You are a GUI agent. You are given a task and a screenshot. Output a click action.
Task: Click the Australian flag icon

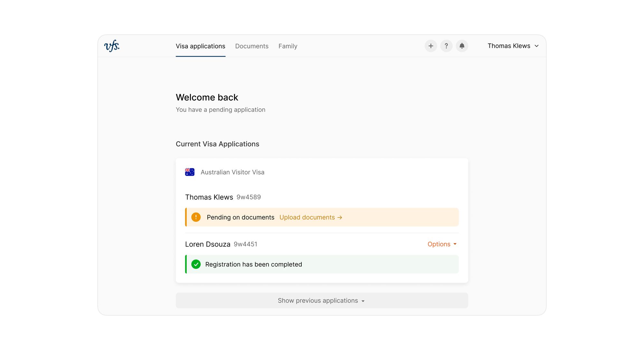190,172
